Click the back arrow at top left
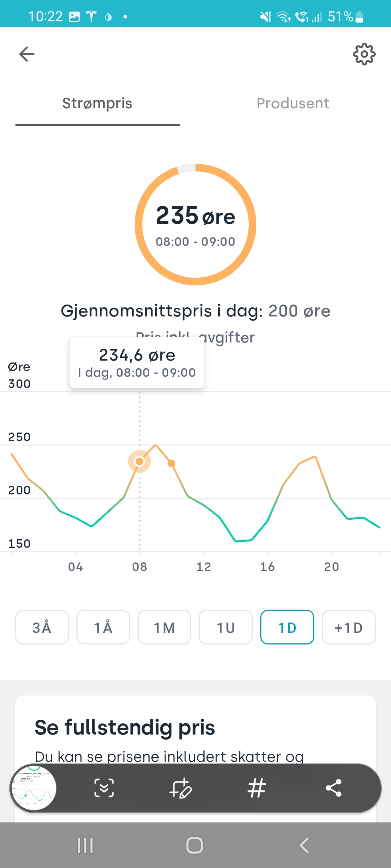This screenshot has width=391, height=868. click(x=26, y=54)
